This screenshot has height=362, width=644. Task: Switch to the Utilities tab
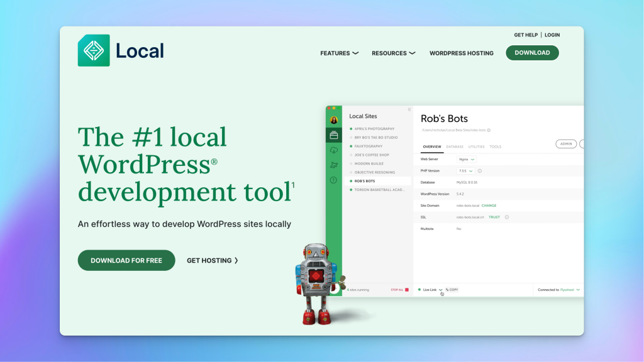pyautogui.click(x=477, y=146)
